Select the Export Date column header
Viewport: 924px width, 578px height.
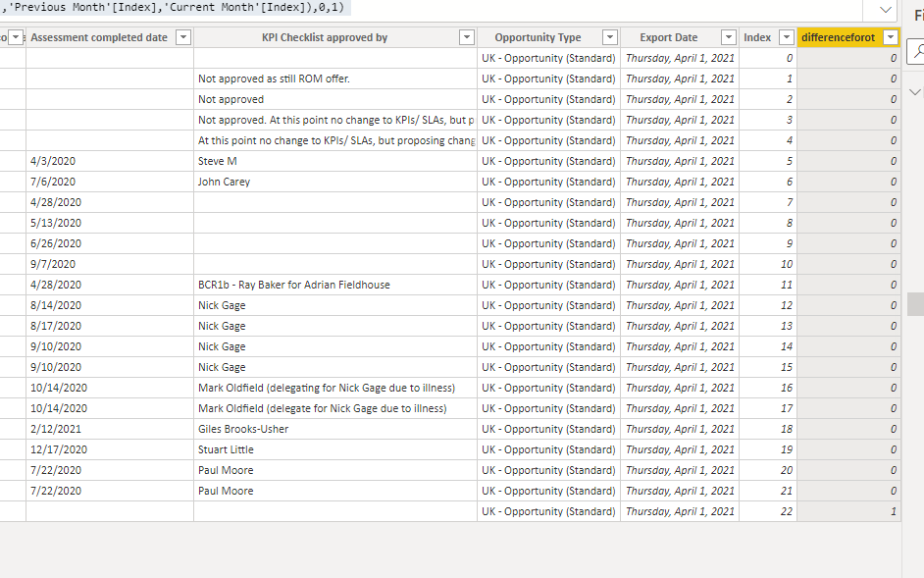669,37
